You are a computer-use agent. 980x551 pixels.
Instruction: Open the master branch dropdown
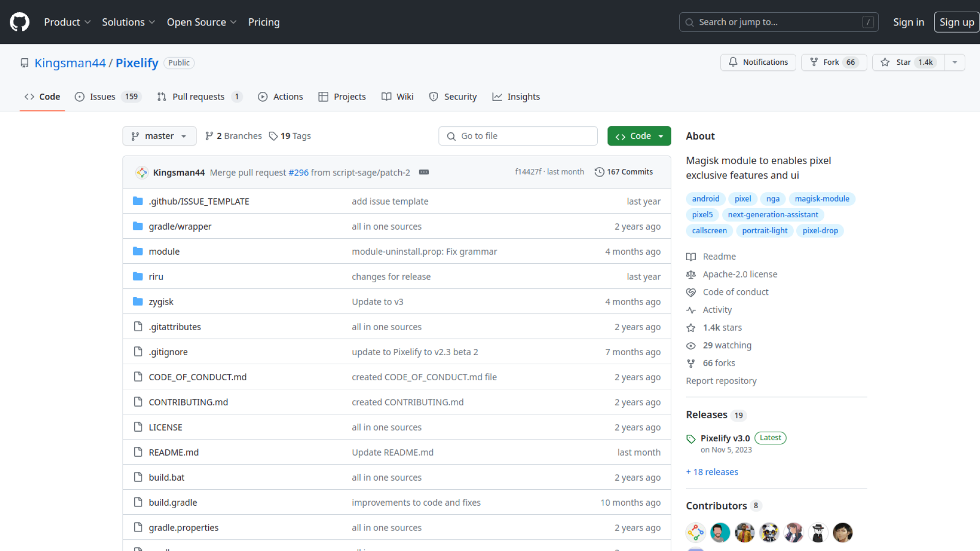click(x=159, y=136)
